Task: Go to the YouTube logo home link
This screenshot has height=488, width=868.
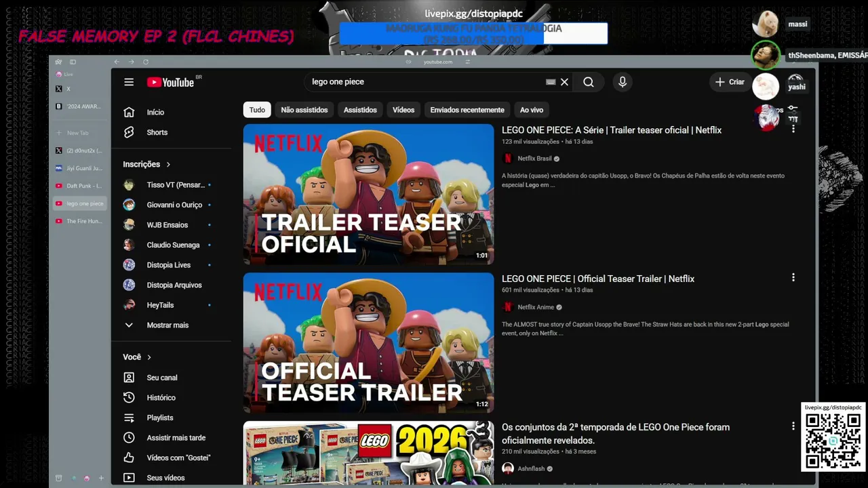Action: click(171, 82)
